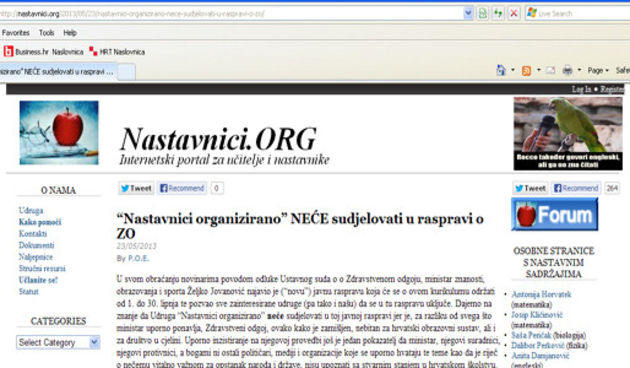Expand the Print dropdown arrow
630x368 pixels.
[579, 70]
